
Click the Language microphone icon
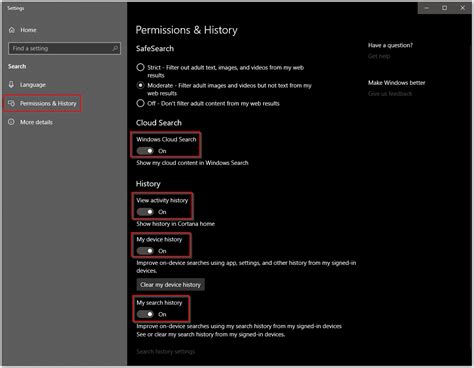[11, 84]
